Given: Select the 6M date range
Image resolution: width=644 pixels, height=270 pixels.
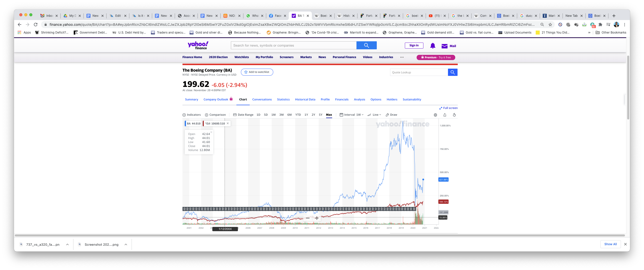Looking at the screenshot, I should click(x=290, y=115).
